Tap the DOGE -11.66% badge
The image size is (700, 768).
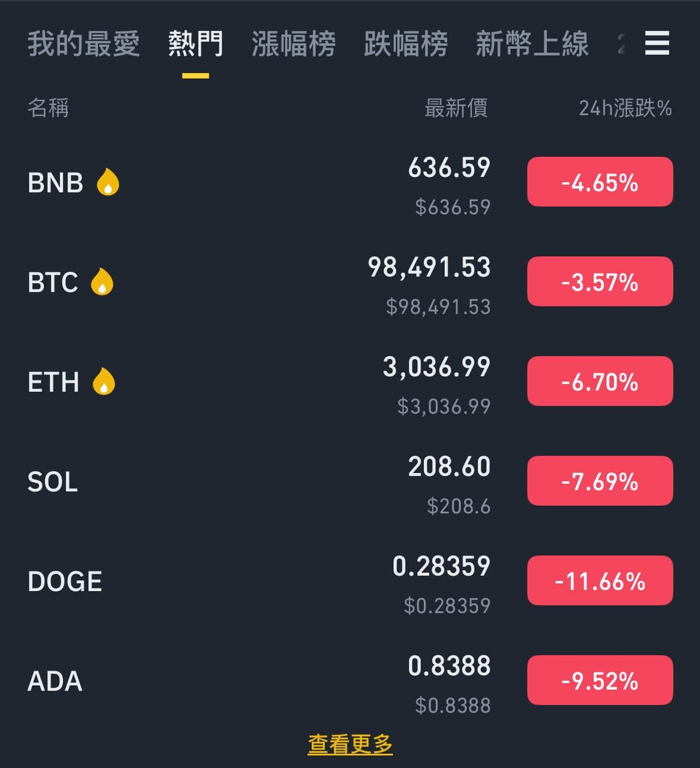(600, 580)
